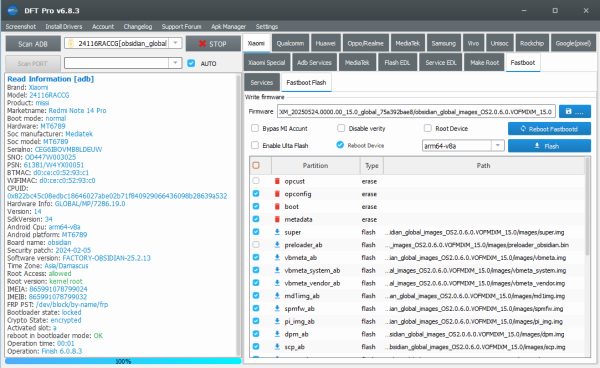Image resolution: width=600 pixels, height=368 pixels.
Task: Open the arm64-v8a architecture dropdown
Action: tap(497, 145)
